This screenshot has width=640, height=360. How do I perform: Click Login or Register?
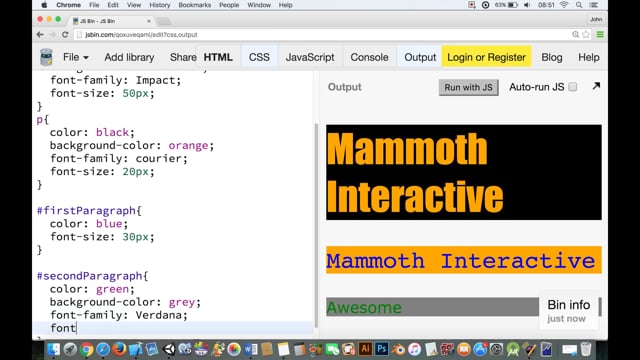click(x=486, y=57)
